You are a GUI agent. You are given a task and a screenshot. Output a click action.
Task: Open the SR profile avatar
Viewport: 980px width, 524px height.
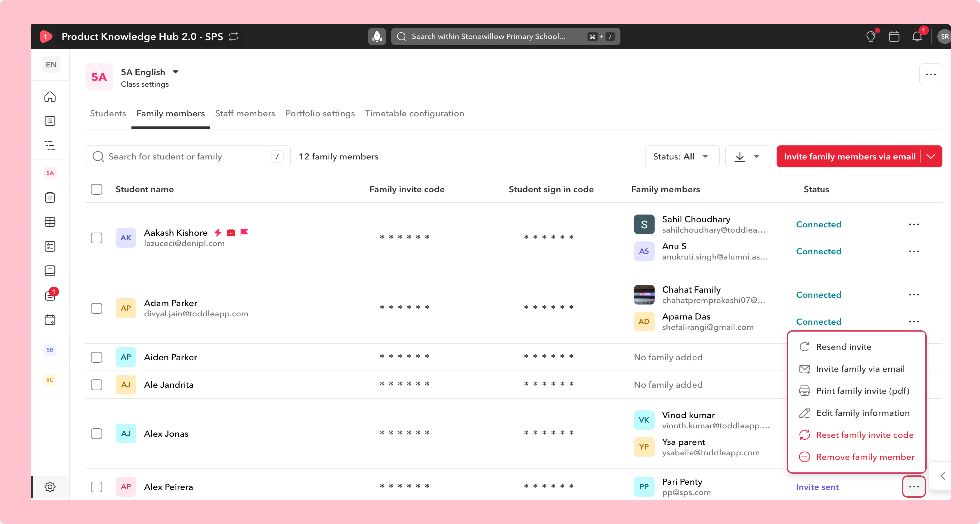pos(944,37)
